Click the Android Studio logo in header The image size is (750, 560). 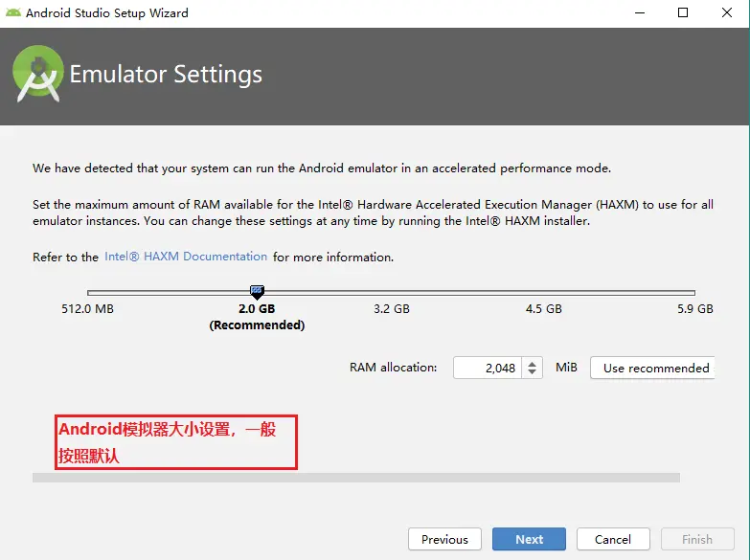(x=37, y=73)
